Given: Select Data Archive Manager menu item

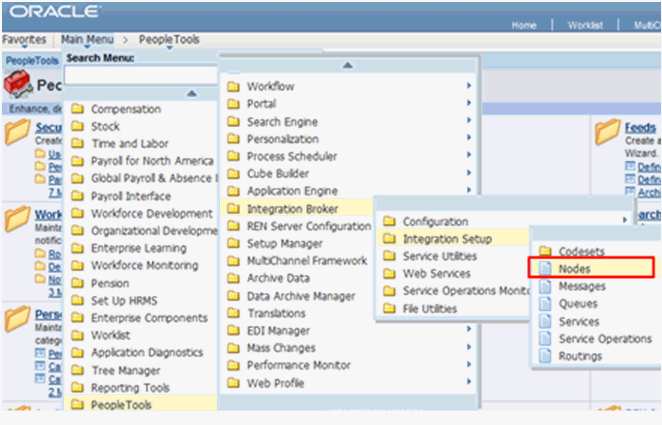Looking at the screenshot, I should (x=301, y=296).
